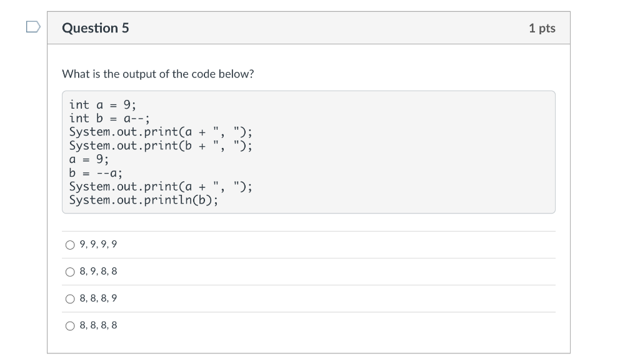This screenshot has width=640, height=364.
Task: Click the code line 'int b = a--;'
Action: [x=109, y=118]
